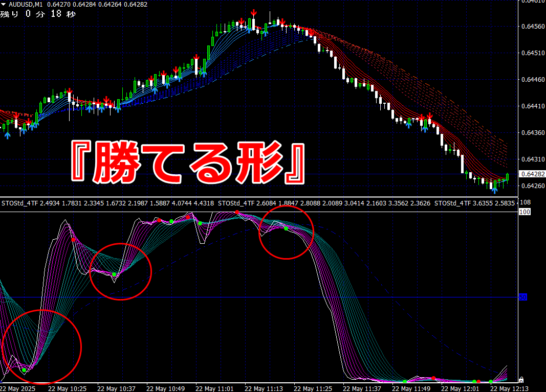Click the green dot inside the leftmost red circle
Screen dimensions: 546x392
[24, 370]
